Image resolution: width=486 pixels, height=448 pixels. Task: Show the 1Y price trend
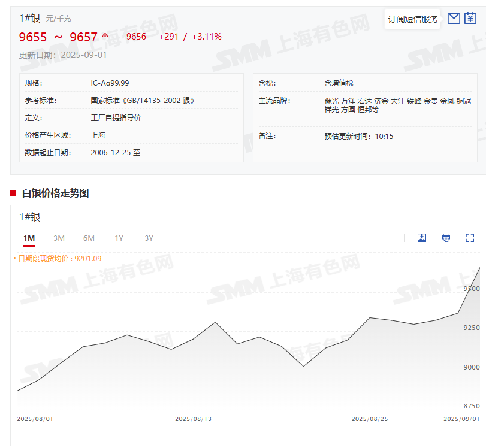119,238
